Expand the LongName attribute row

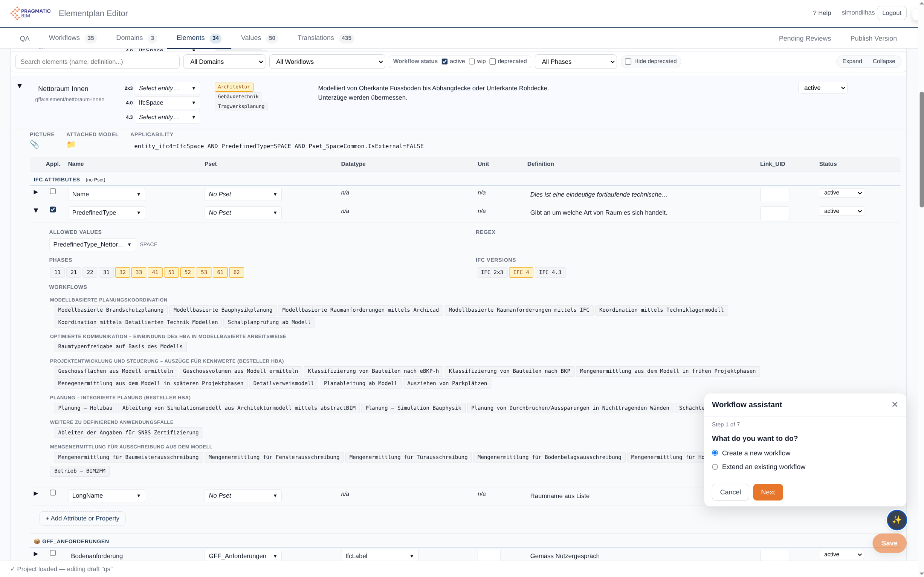click(36, 493)
